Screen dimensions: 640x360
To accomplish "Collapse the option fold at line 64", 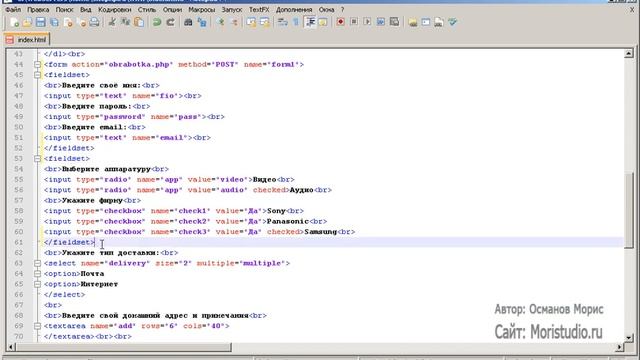I will (38, 274).
